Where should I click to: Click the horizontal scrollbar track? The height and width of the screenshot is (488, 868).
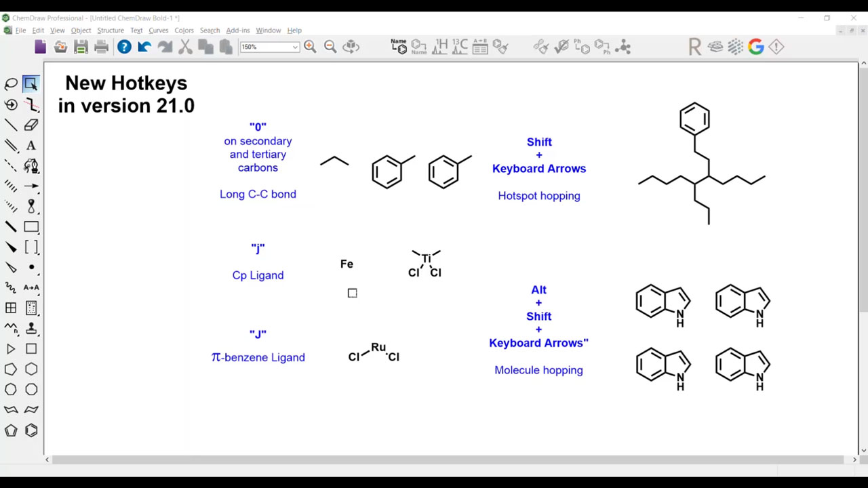[x=450, y=460]
